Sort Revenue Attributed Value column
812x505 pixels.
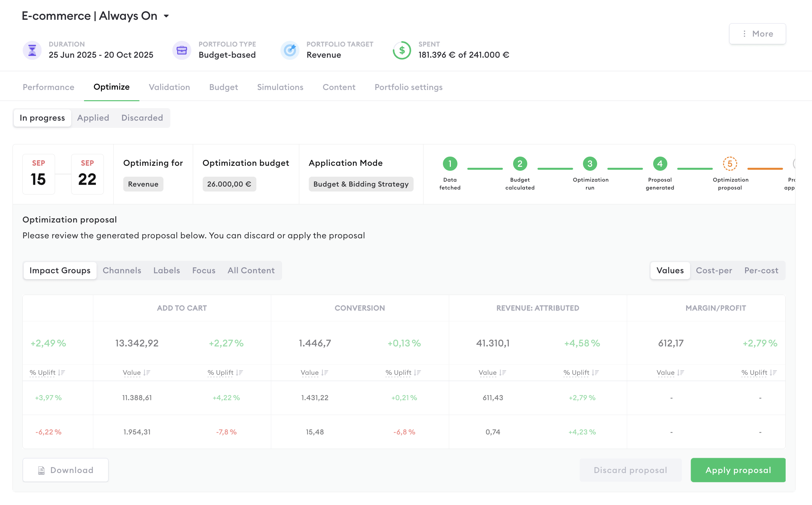pyautogui.click(x=503, y=373)
